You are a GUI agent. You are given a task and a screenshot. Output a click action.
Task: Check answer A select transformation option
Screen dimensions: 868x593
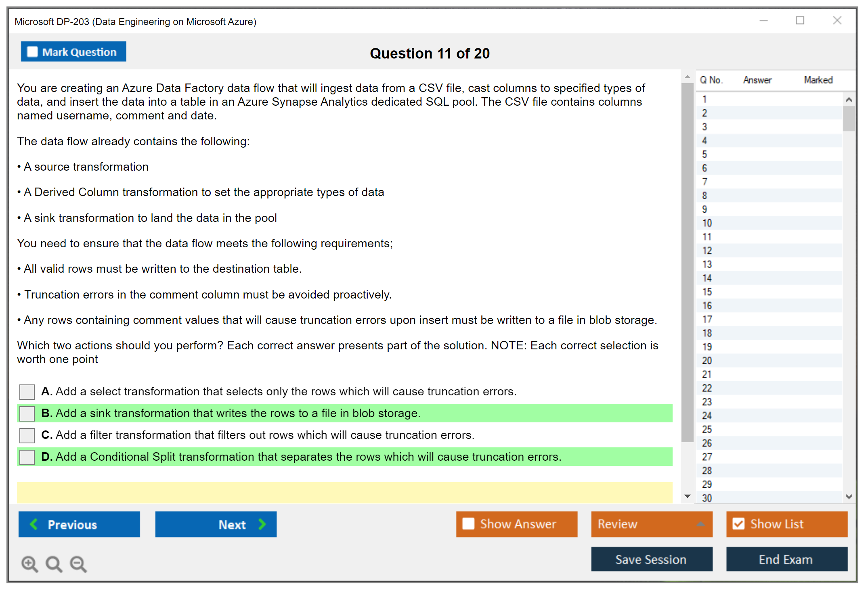[x=27, y=392]
